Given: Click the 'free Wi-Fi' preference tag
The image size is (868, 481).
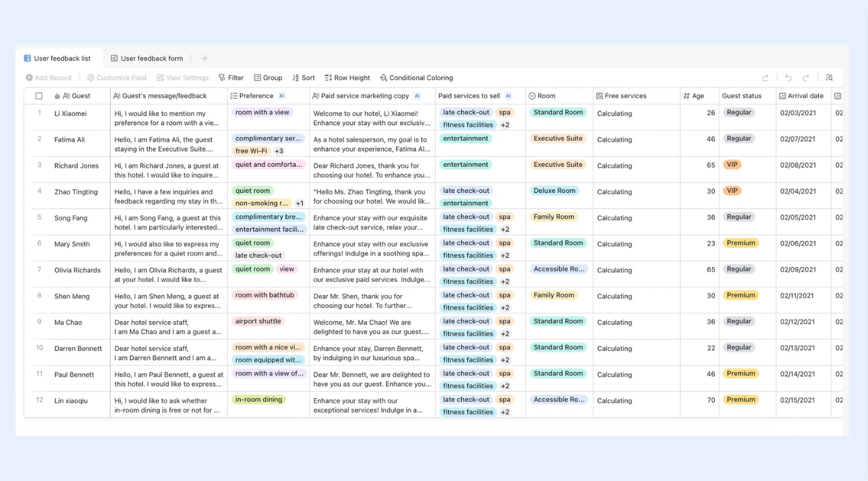Looking at the screenshot, I should (x=251, y=151).
